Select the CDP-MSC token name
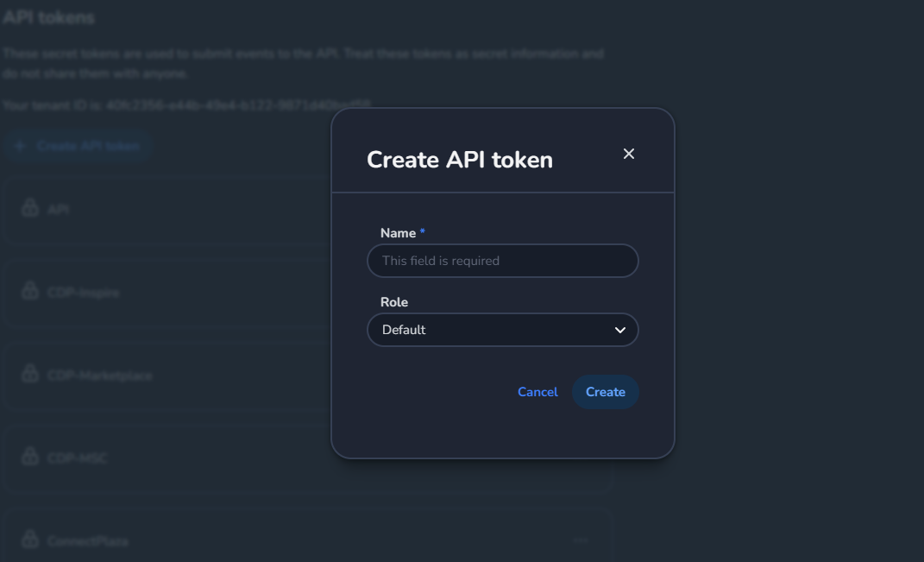924x562 pixels. [x=77, y=458]
